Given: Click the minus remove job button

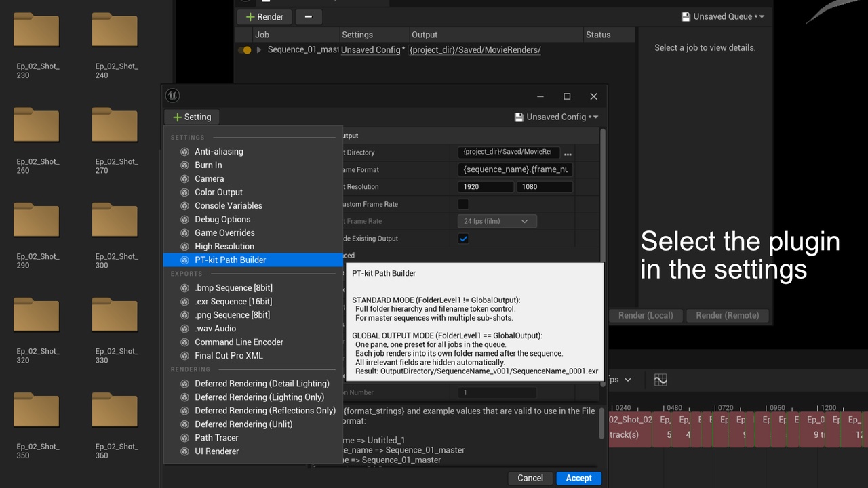Looking at the screenshot, I should click(309, 17).
